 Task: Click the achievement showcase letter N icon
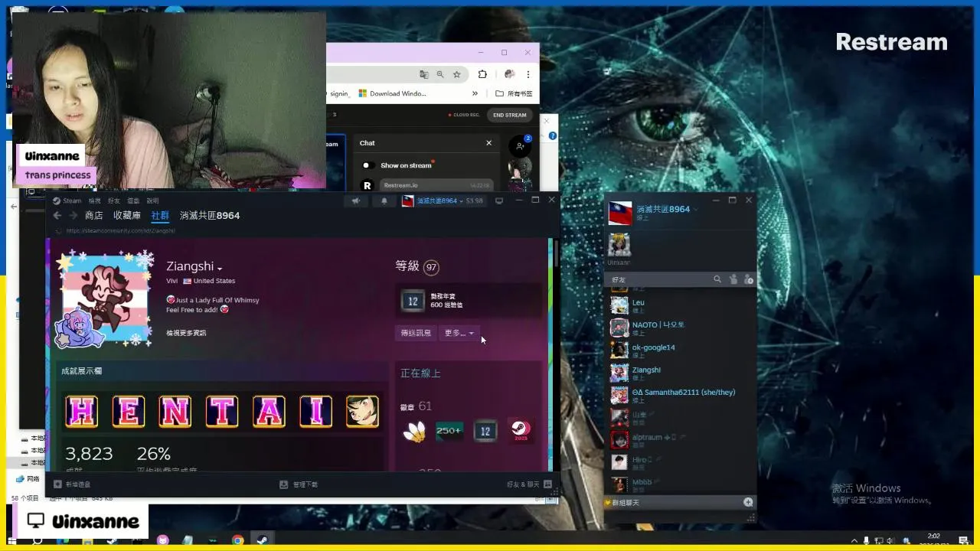point(175,412)
